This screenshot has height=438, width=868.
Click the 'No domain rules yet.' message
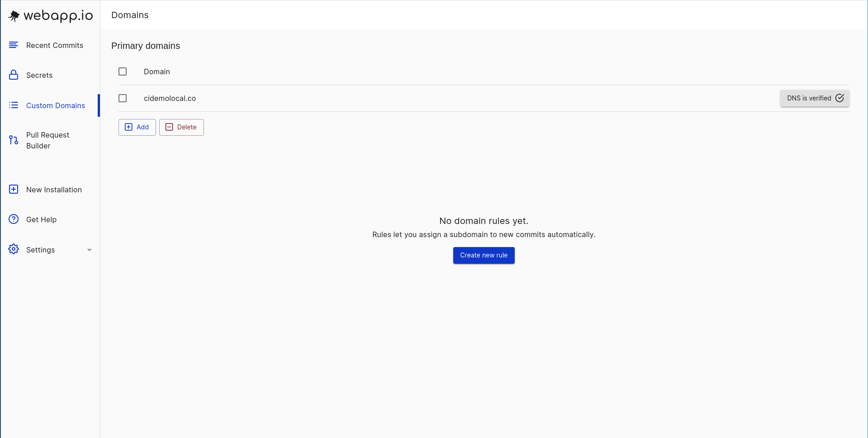coord(484,221)
